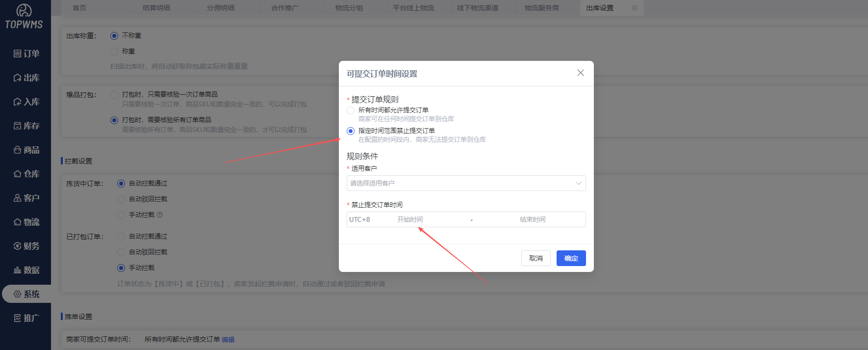Open the 仓库 sidebar menu
868x350 pixels.
[x=26, y=174]
